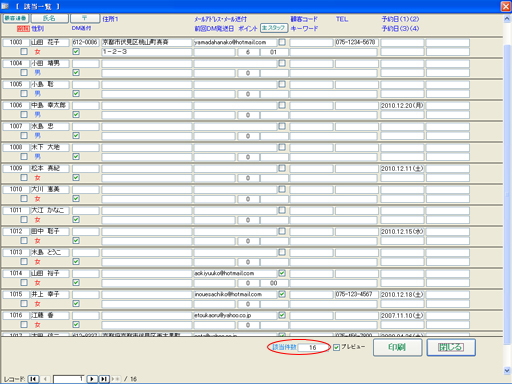Select the customer ID field 1003
Screen dimensions: 512x384
click(16, 42)
